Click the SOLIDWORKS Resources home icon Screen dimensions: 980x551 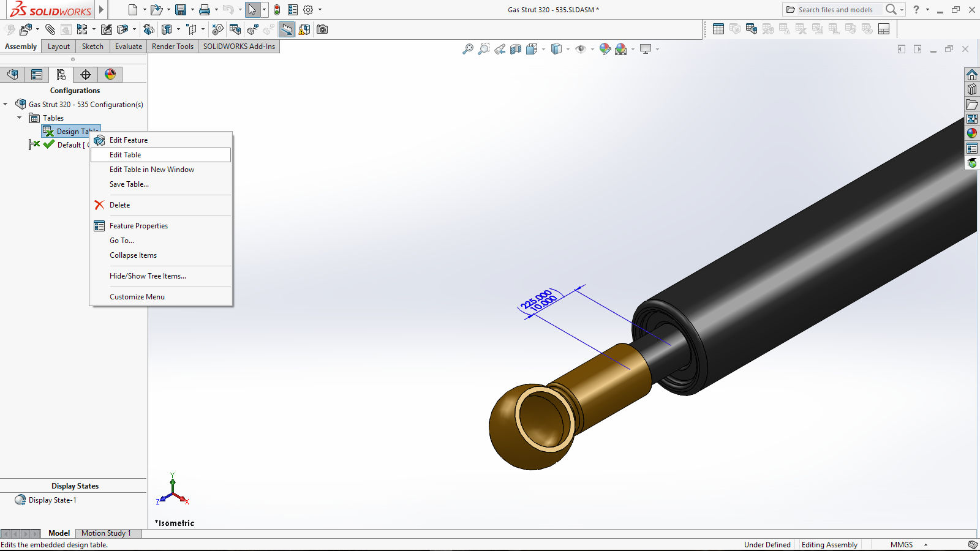coord(972,75)
